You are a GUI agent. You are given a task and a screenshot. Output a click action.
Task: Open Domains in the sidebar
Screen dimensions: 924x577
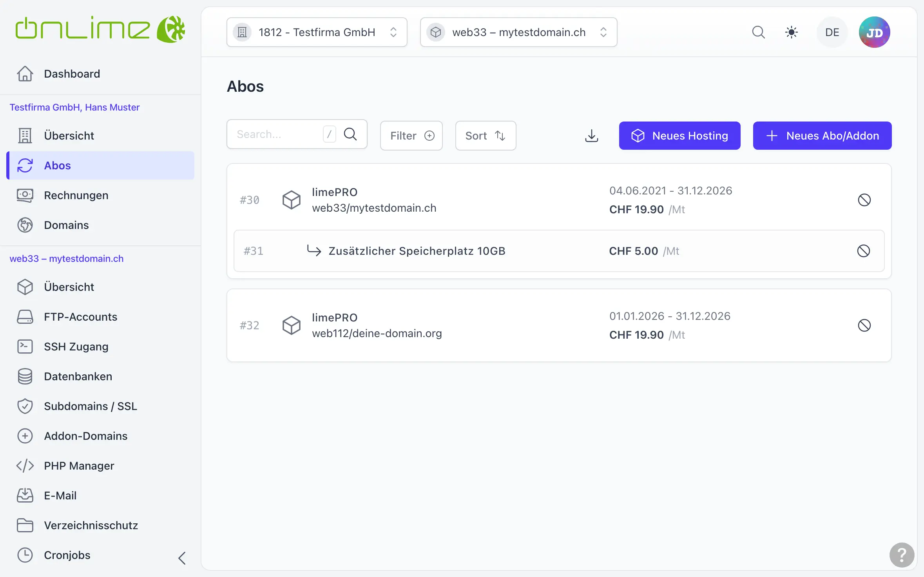(100, 225)
